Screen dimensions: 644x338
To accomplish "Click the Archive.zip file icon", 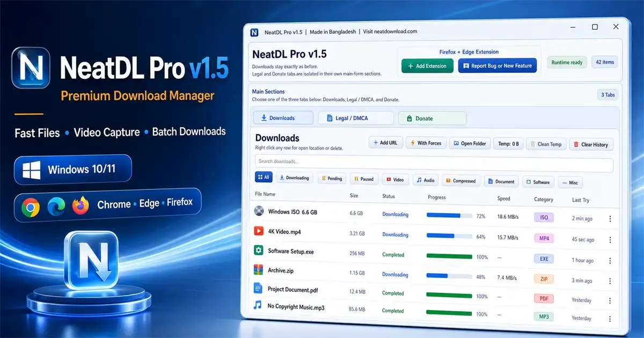I will pos(258,270).
